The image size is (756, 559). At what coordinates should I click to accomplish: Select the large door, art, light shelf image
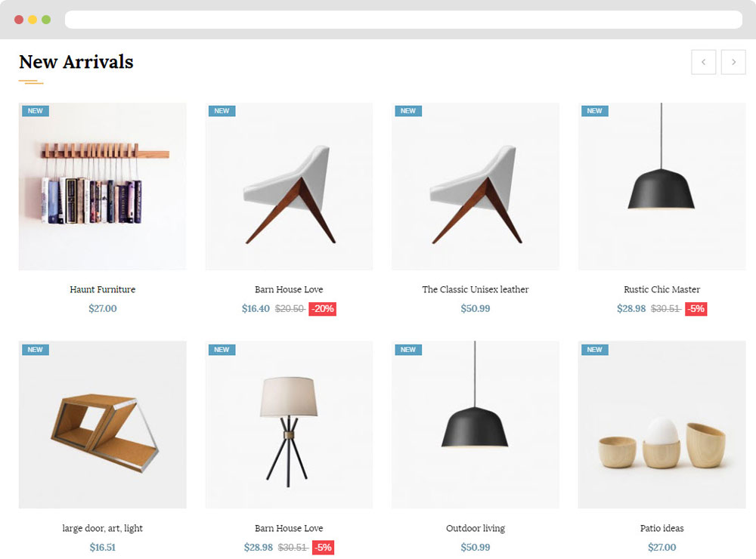[x=102, y=425]
